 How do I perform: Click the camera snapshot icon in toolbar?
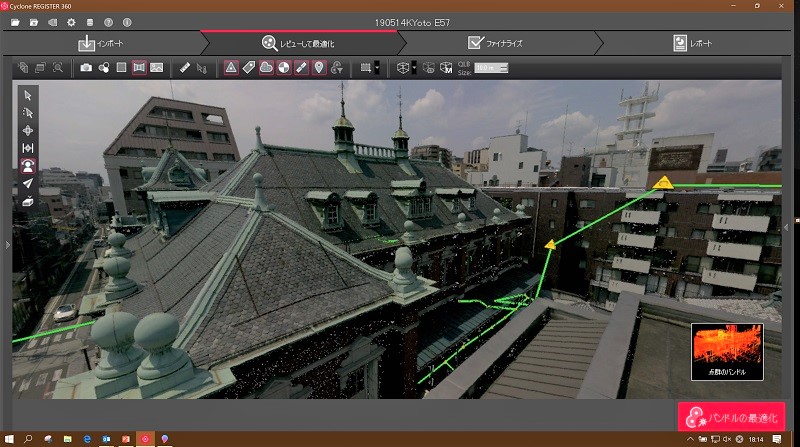[x=86, y=68]
